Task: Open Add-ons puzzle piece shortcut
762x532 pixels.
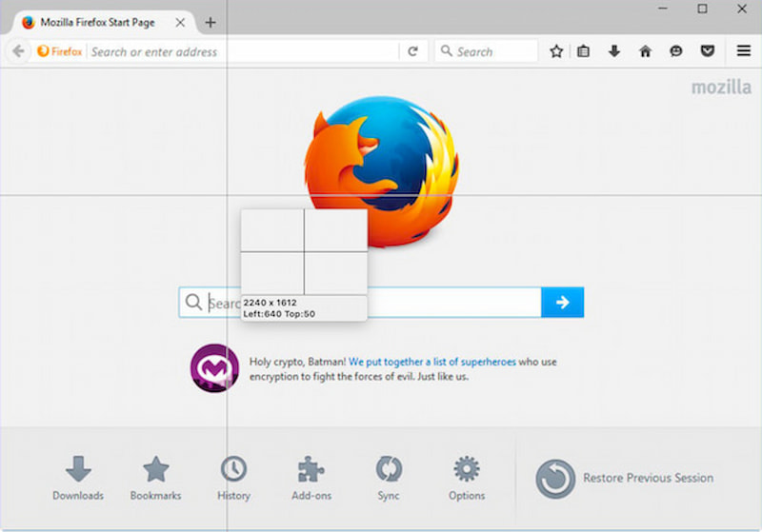Action: click(x=311, y=478)
